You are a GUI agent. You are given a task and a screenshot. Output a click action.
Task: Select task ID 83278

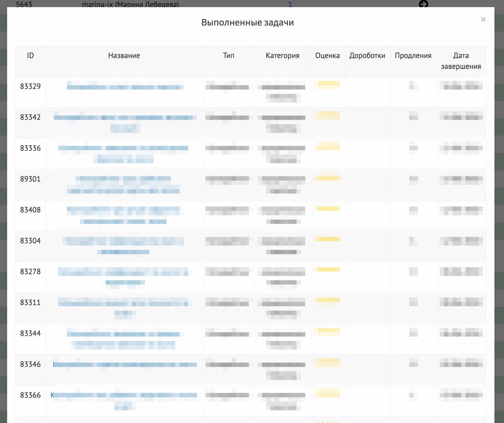(x=30, y=271)
